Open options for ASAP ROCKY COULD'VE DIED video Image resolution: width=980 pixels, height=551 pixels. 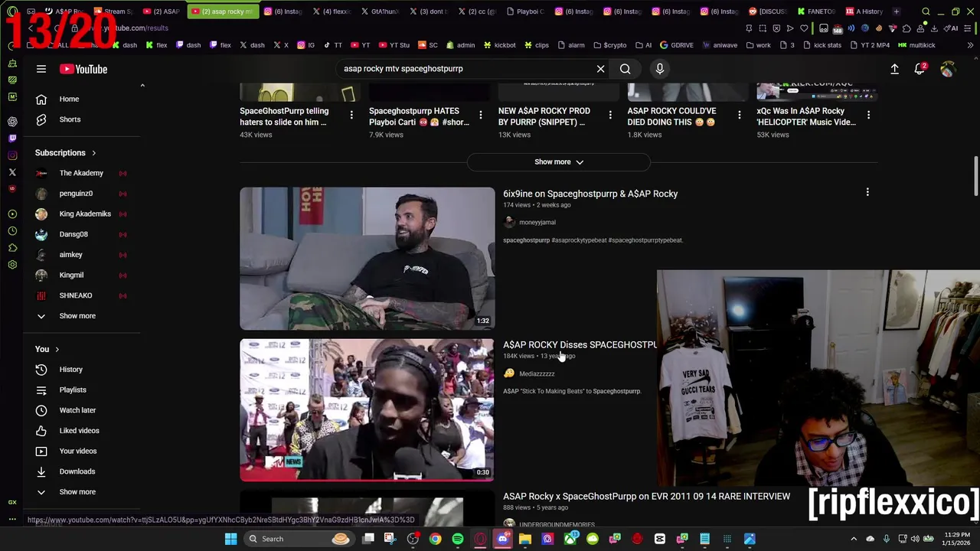[740, 115]
